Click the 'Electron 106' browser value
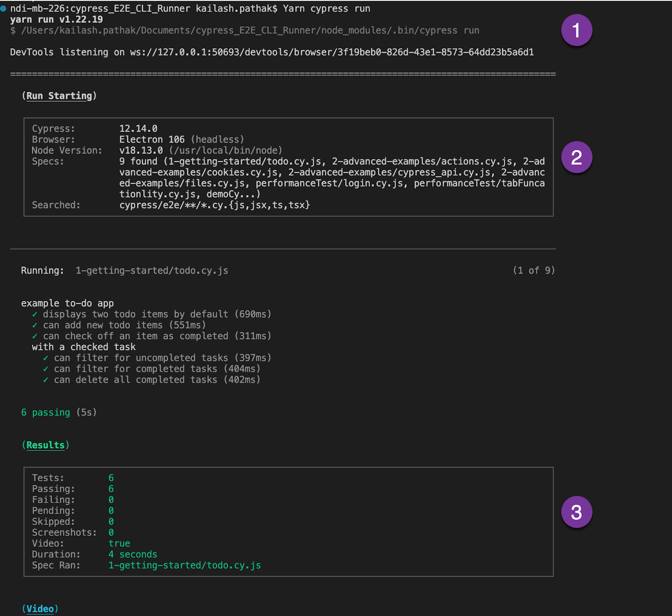This screenshot has width=672, height=616. point(152,140)
